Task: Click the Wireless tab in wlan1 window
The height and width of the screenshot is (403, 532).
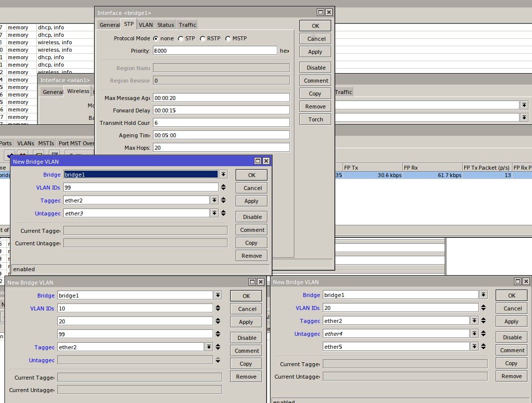Action: click(x=78, y=92)
